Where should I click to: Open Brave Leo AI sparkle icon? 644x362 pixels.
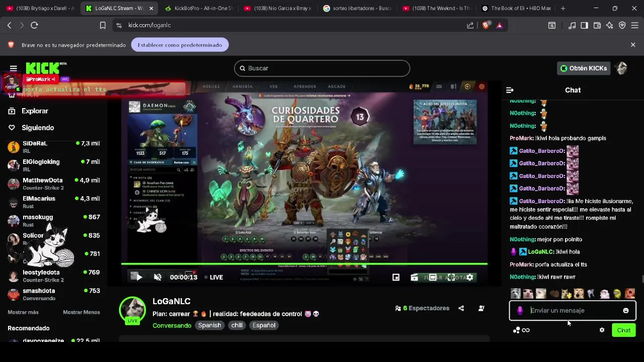pyautogui.click(x=610, y=25)
